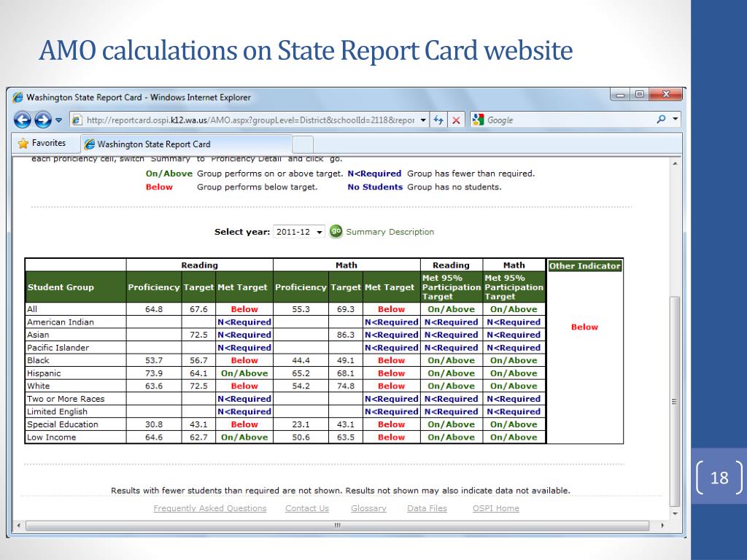This screenshot has width=747, height=560.
Task: Click the Limited English row label
Action: click(x=57, y=412)
